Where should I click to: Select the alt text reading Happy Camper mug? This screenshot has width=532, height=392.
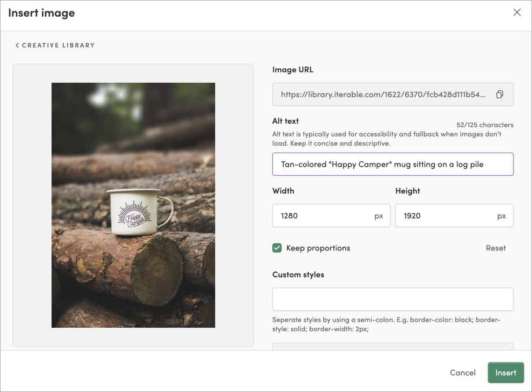[393, 164]
